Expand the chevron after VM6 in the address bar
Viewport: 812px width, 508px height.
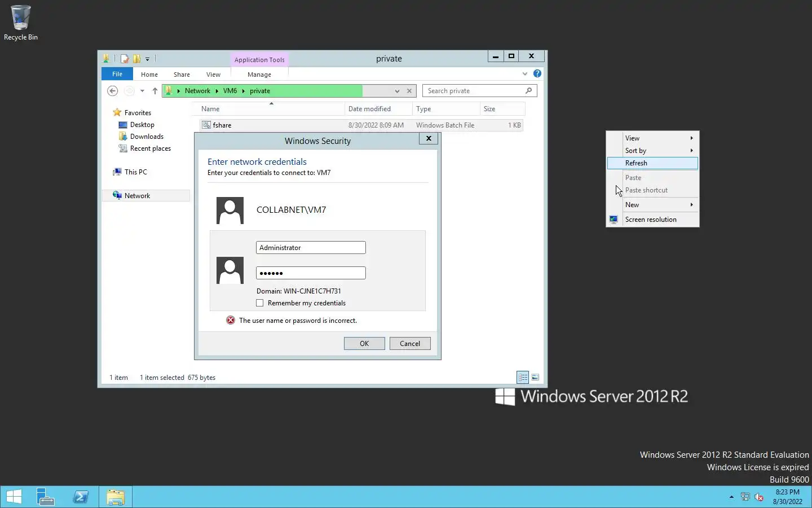coord(244,91)
